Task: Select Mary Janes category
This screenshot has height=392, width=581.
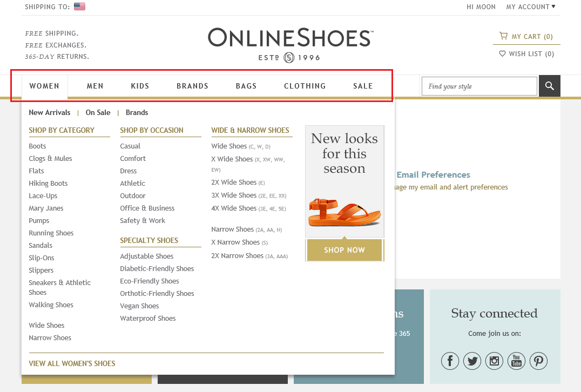Action: (46, 208)
